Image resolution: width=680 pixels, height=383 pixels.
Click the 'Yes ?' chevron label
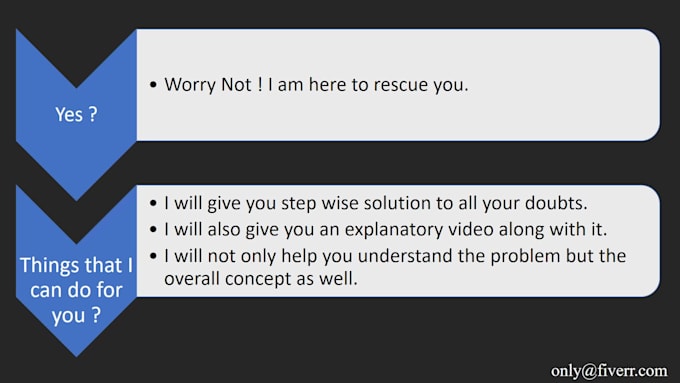tap(76, 115)
